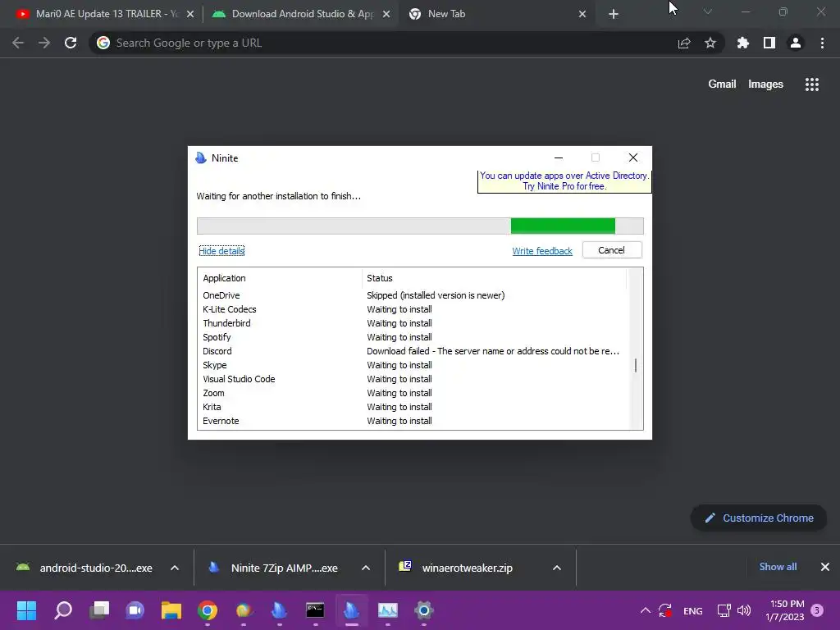This screenshot has width=840, height=630.
Task: Click the Chrome back arrow
Action: [18, 43]
